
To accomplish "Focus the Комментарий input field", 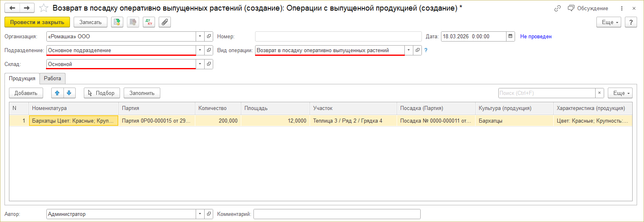I will coord(337,214).
